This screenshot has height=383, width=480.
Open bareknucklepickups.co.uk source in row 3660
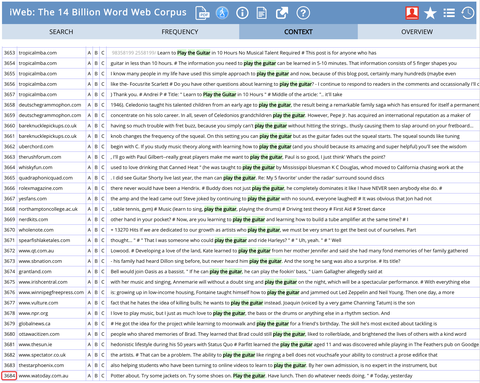pos(48,126)
